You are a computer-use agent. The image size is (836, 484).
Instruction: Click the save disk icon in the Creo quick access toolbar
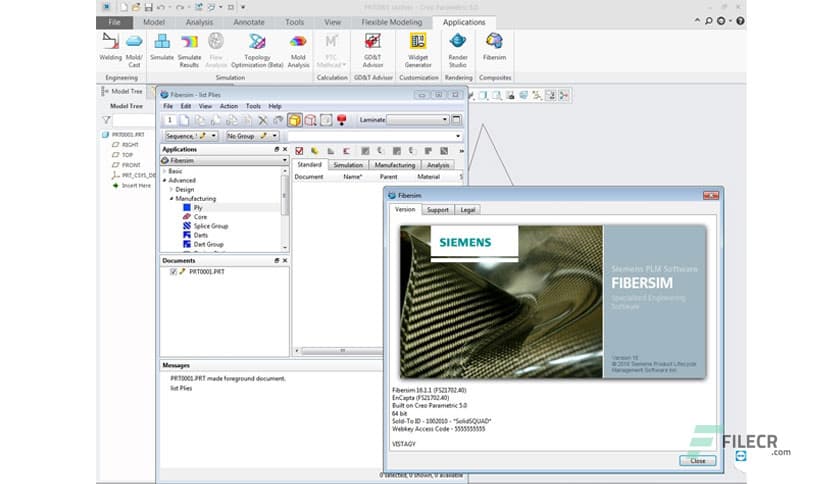[x=148, y=7]
